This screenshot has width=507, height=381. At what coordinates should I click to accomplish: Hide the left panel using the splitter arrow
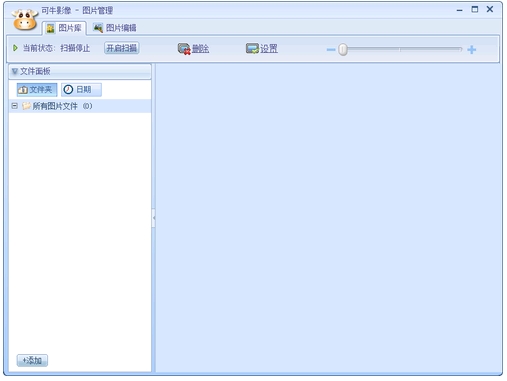pos(154,218)
